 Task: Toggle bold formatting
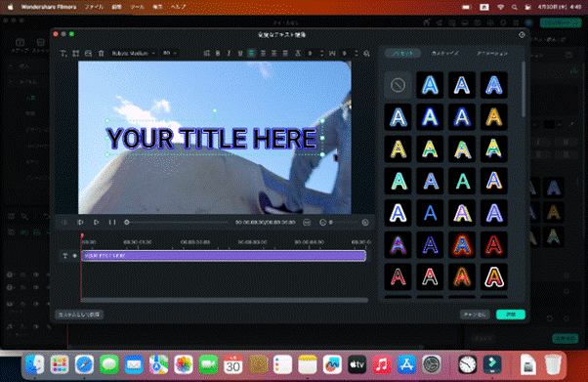point(218,54)
